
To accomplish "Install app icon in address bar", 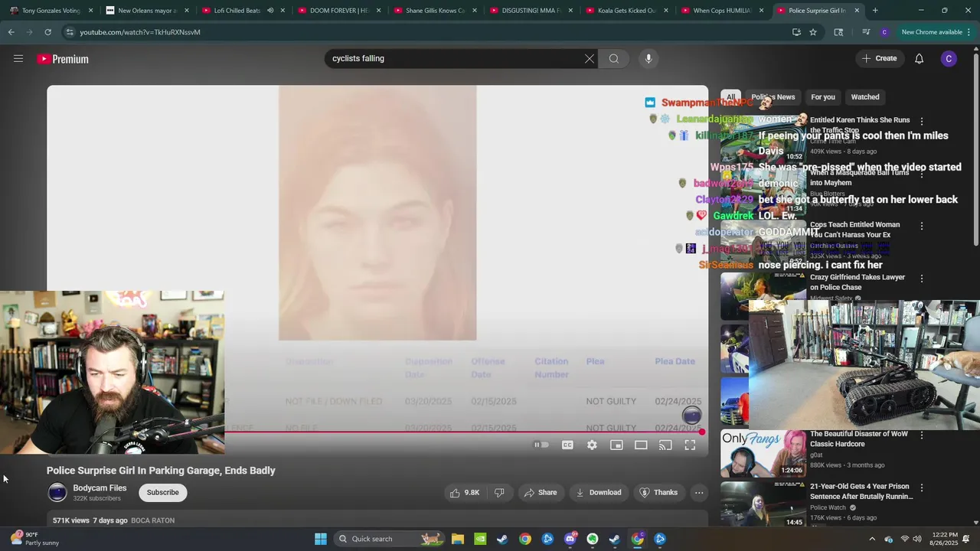I will pos(796,32).
